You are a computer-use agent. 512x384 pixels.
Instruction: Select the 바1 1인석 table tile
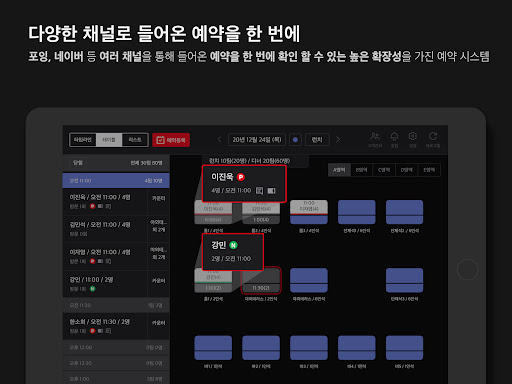[x=213, y=348]
